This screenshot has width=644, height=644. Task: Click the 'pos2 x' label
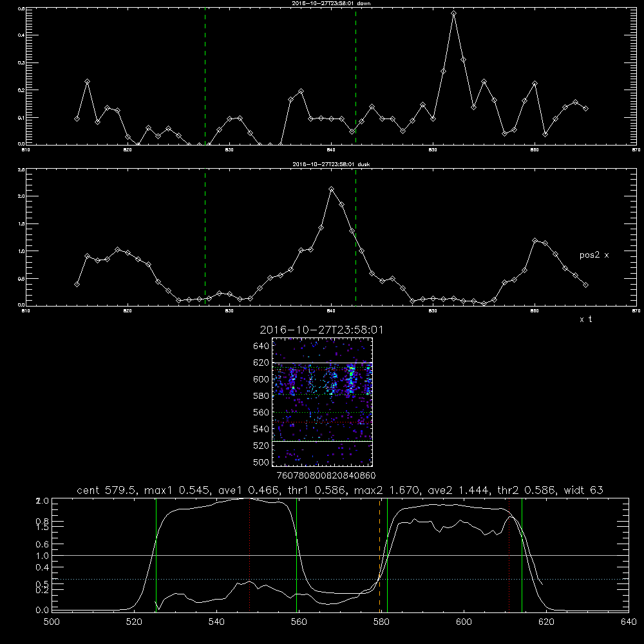(594, 255)
